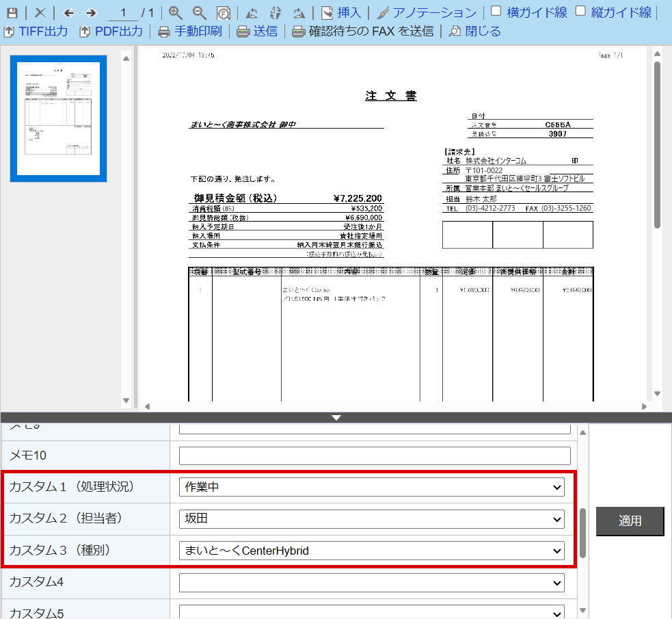Image resolution: width=672 pixels, height=619 pixels.
Task: Go to next page with right arrow
Action: tap(91, 13)
